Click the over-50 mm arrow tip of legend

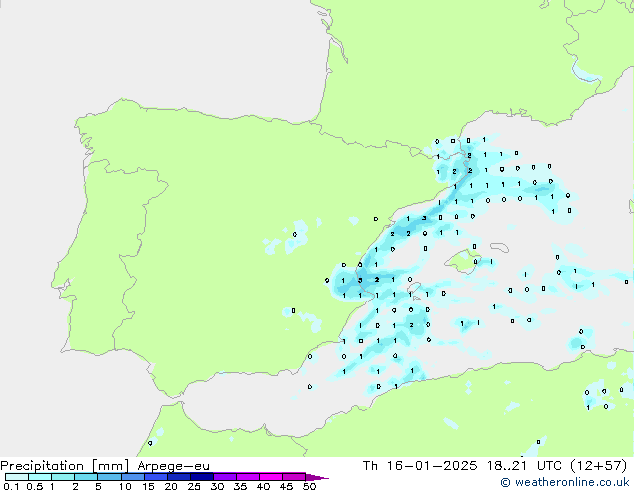point(317,477)
